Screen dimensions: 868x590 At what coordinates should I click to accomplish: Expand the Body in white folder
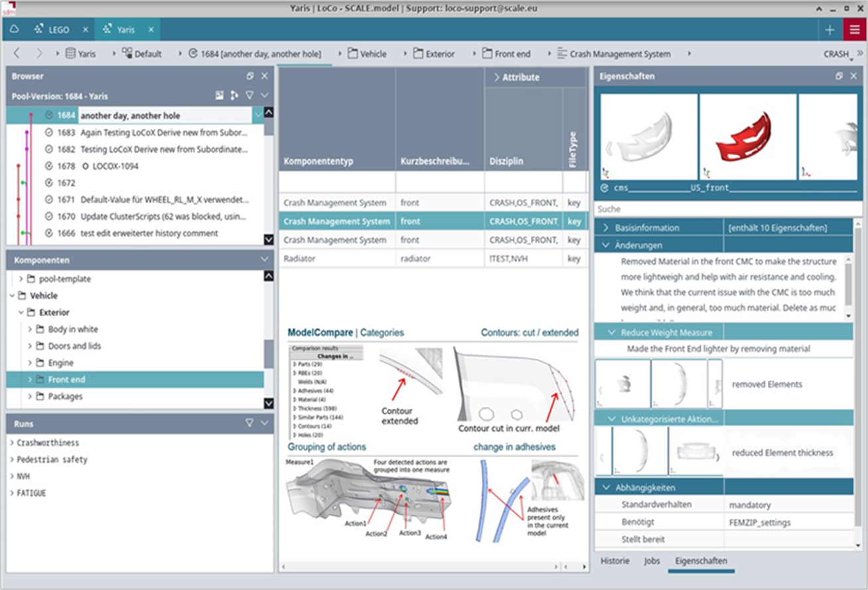tap(30, 329)
